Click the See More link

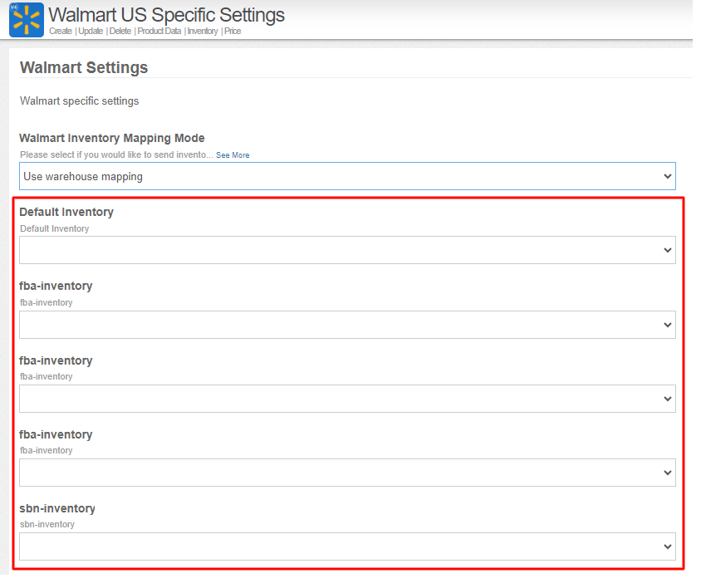(233, 155)
